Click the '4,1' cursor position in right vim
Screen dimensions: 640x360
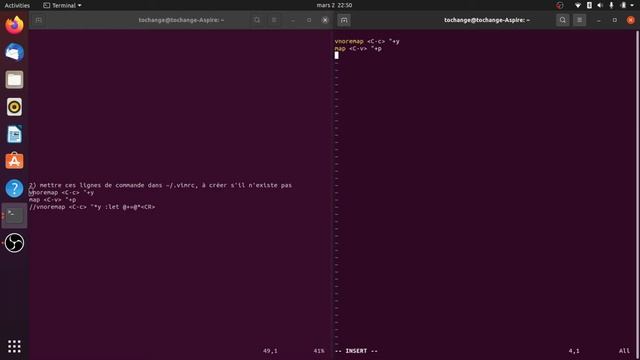(x=574, y=351)
